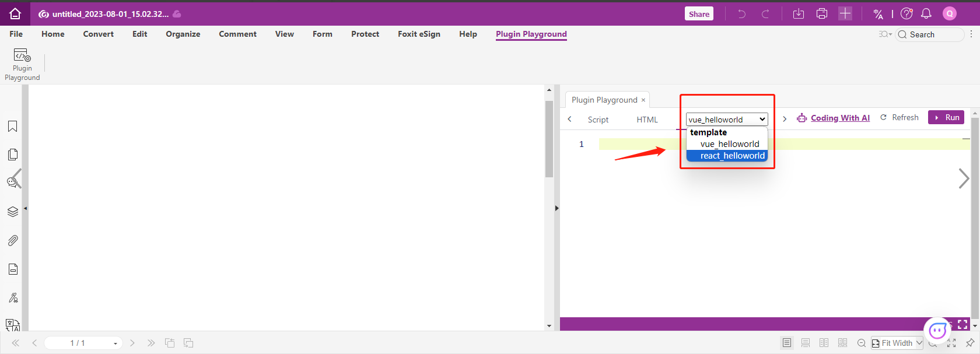Expand the page number dropdown

[x=115, y=344]
